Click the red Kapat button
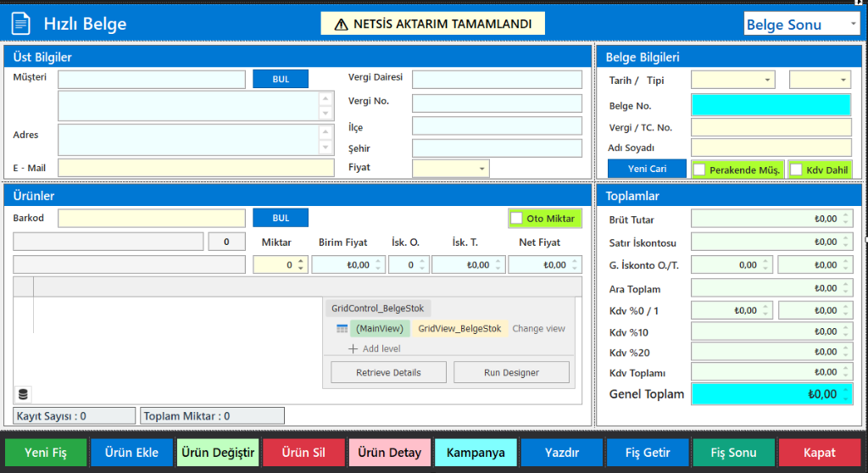 (x=820, y=453)
